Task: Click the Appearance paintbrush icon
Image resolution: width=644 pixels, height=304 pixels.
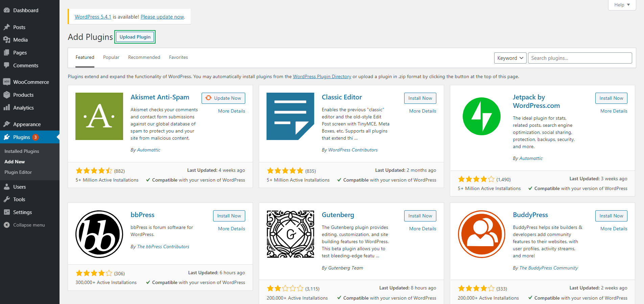Action: pos(7,124)
